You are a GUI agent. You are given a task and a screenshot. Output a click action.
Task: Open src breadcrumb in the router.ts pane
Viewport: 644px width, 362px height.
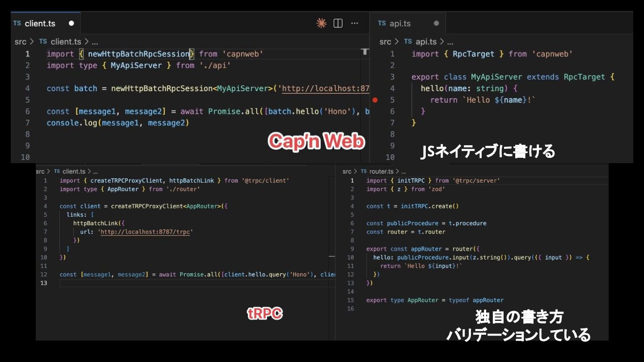click(x=347, y=172)
